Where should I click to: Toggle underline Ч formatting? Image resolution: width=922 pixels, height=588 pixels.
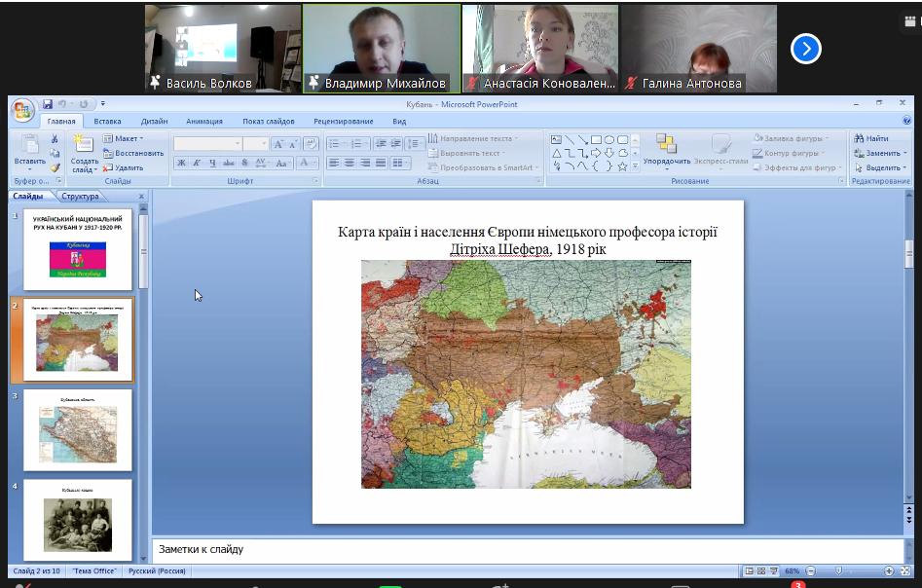point(212,163)
